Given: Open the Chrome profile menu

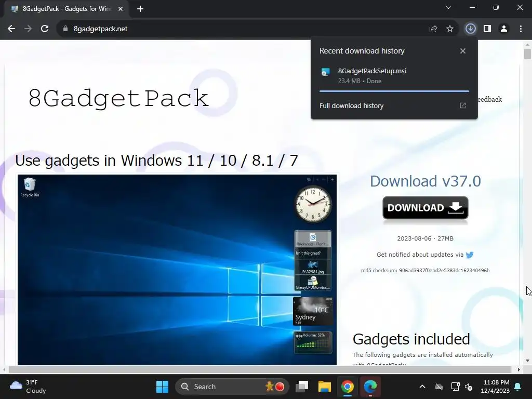Looking at the screenshot, I should point(504,29).
